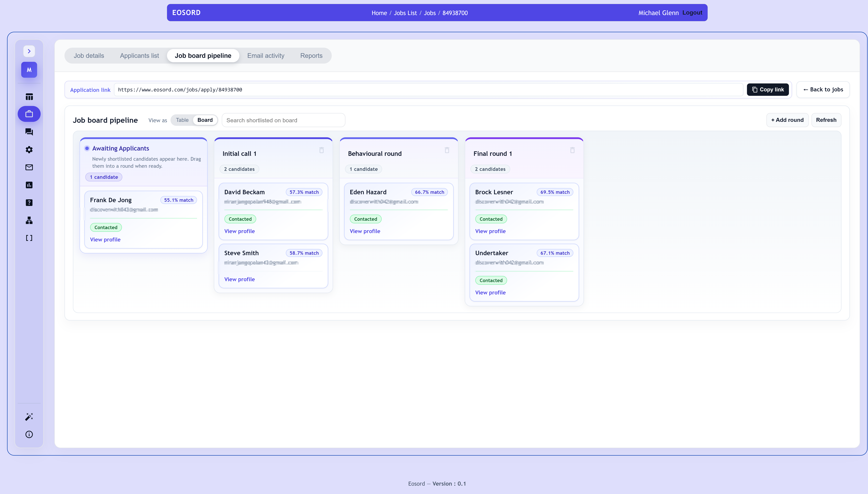
Task: Open the help question mark icon in sidebar
Action: (29, 203)
